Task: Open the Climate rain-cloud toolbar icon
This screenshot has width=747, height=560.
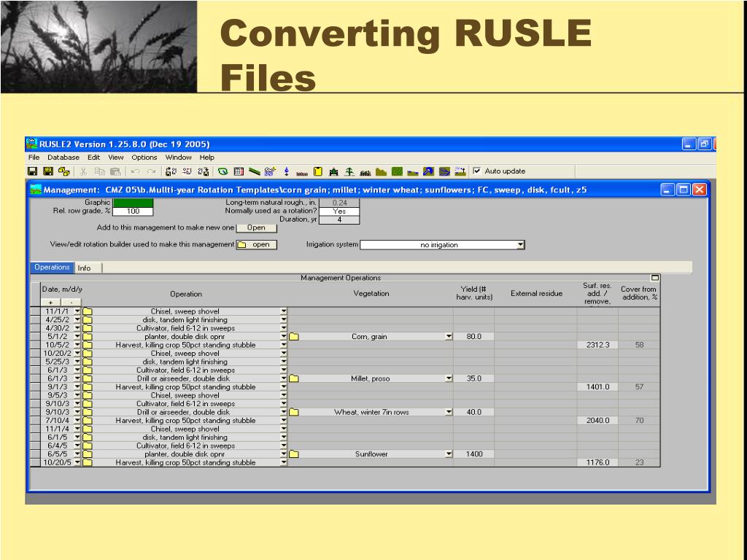Action: click(x=270, y=171)
